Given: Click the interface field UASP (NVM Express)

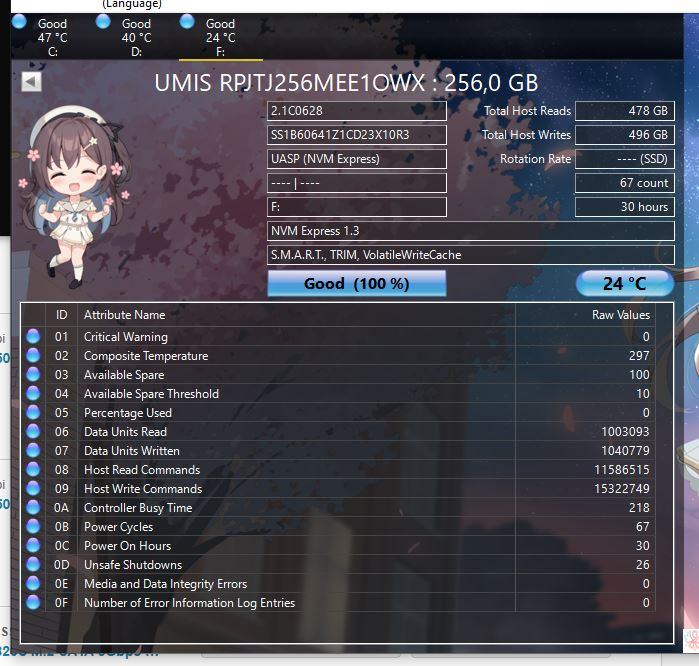Looking at the screenshot, I should pos(357,159).
